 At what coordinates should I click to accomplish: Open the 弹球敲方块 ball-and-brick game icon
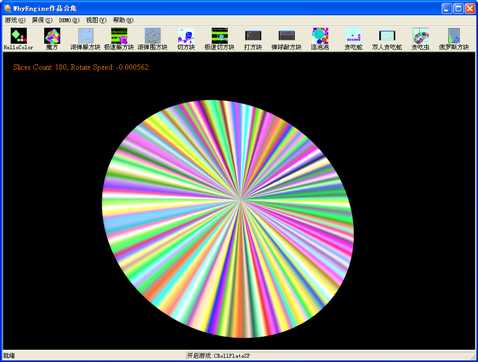tap(287, 36)
